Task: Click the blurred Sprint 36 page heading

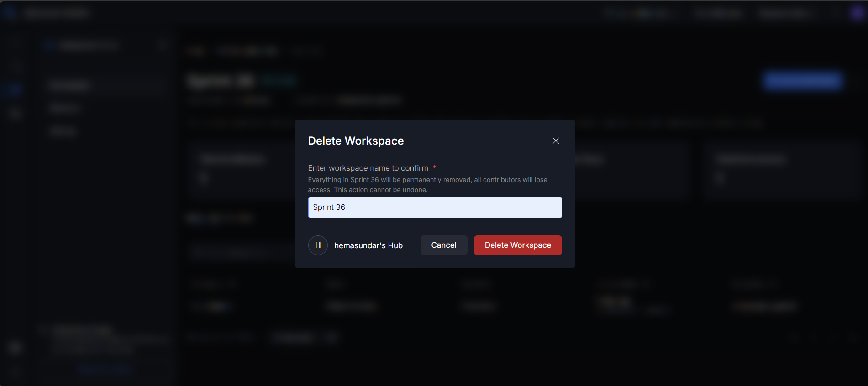Action: [x=221, y=81]
